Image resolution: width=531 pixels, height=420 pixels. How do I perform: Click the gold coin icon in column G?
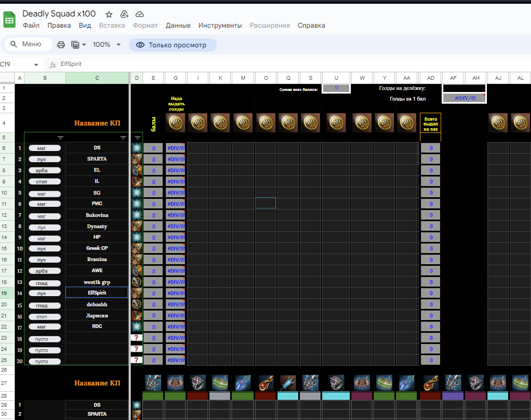point(175,122)
